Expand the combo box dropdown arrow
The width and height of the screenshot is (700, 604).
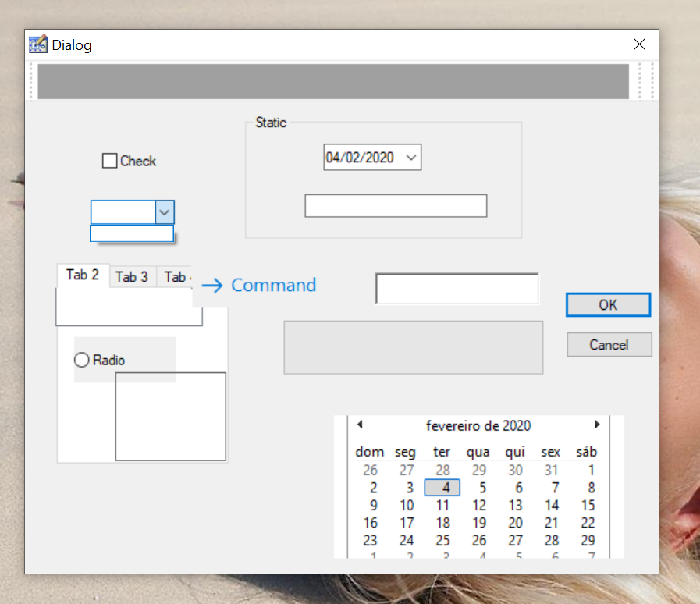pyautogui.click(x=165, y=212)
